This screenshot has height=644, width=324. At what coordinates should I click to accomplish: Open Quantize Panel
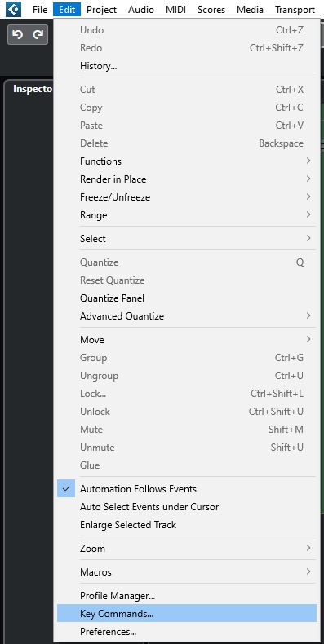coord(187,298)
